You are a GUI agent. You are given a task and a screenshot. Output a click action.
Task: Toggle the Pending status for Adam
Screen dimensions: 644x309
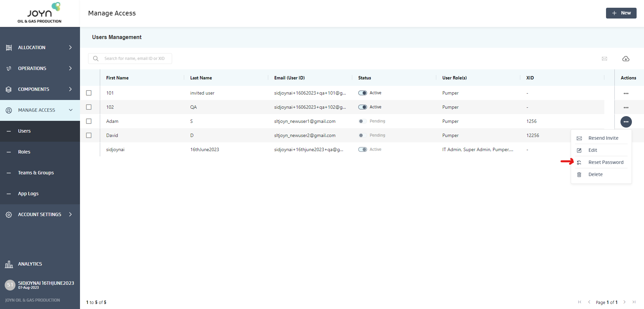coord(362,121)
